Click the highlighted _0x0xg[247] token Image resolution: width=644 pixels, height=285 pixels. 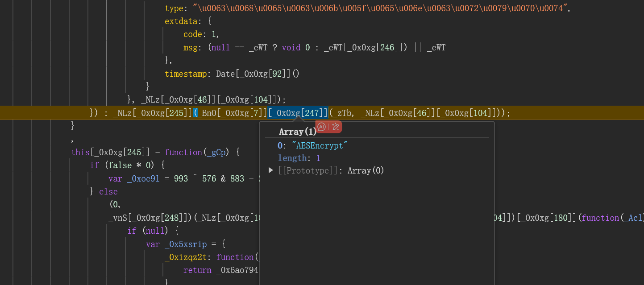(x=298, y=113)
